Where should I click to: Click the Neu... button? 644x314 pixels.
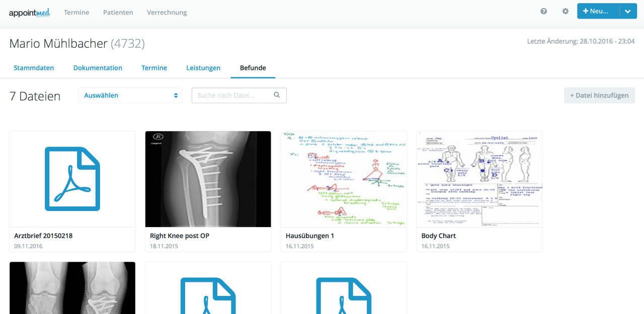coord(599,12)
